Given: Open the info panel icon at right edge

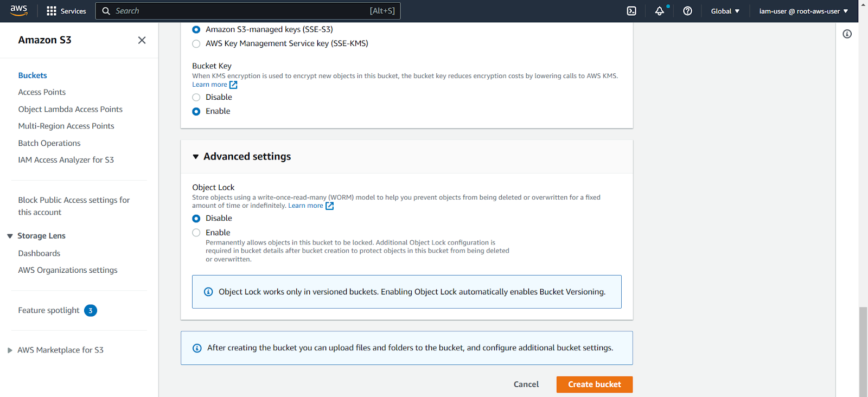Looking at the screenshot, I should coord(847,34).
